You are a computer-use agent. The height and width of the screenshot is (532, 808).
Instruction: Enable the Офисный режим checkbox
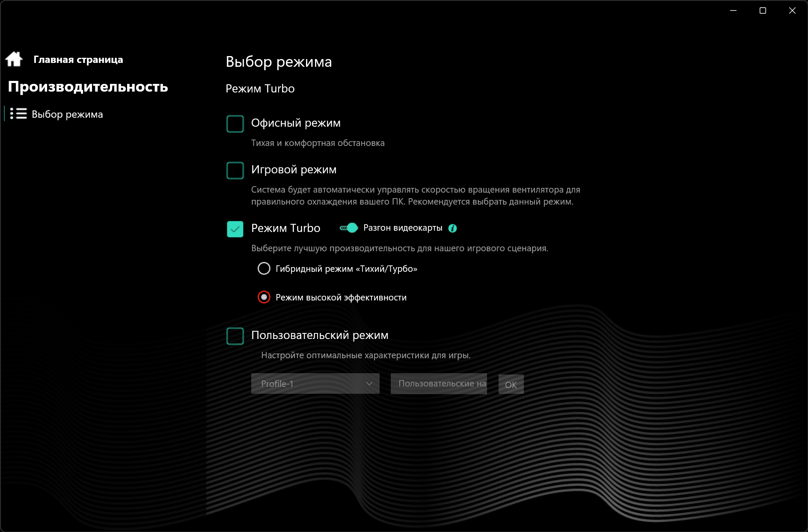tap(235, 124)
